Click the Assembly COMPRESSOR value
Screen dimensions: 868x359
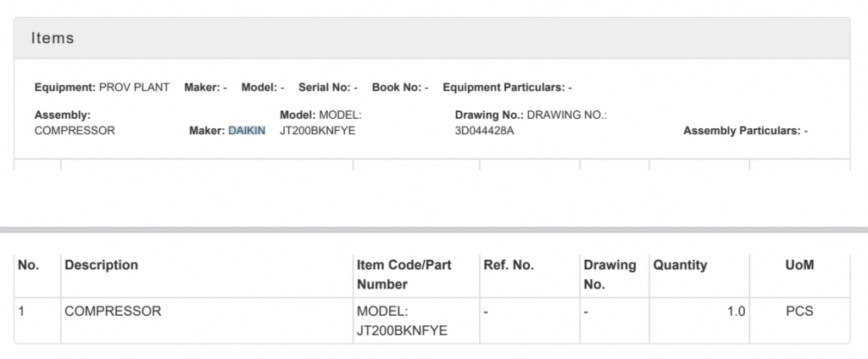[75, 131]
